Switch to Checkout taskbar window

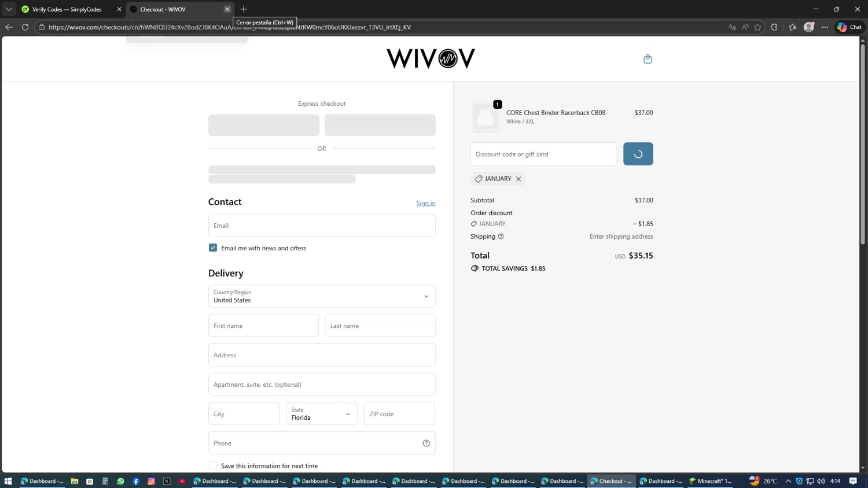pyautogui.click(x=612, y=481)
